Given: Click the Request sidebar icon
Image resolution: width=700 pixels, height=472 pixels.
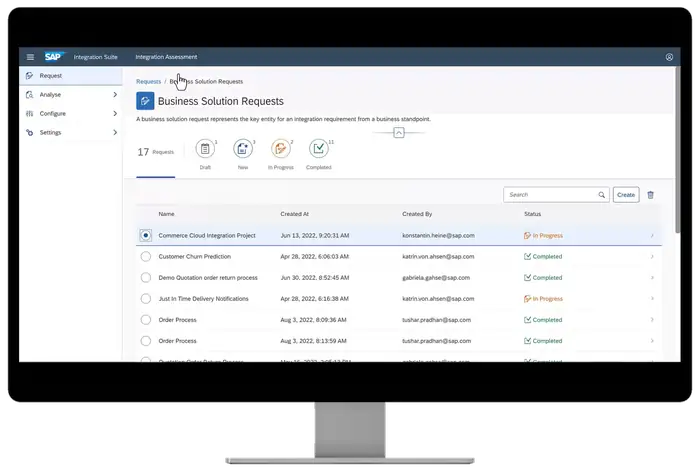Looking at the screenshot, I should click(x=29, y=76).
